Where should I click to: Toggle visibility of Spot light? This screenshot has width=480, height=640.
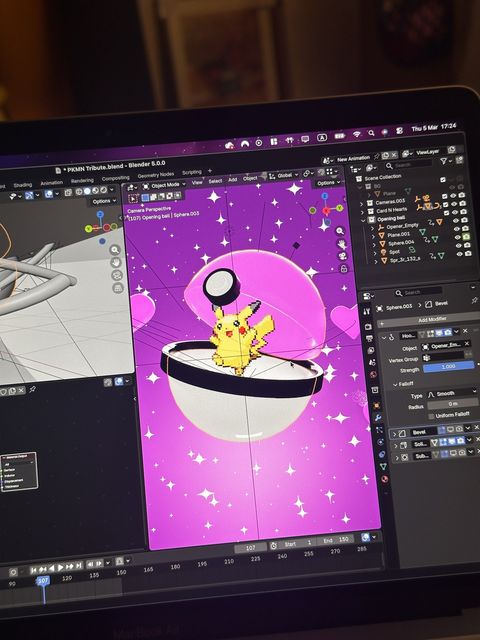[459, 245]
